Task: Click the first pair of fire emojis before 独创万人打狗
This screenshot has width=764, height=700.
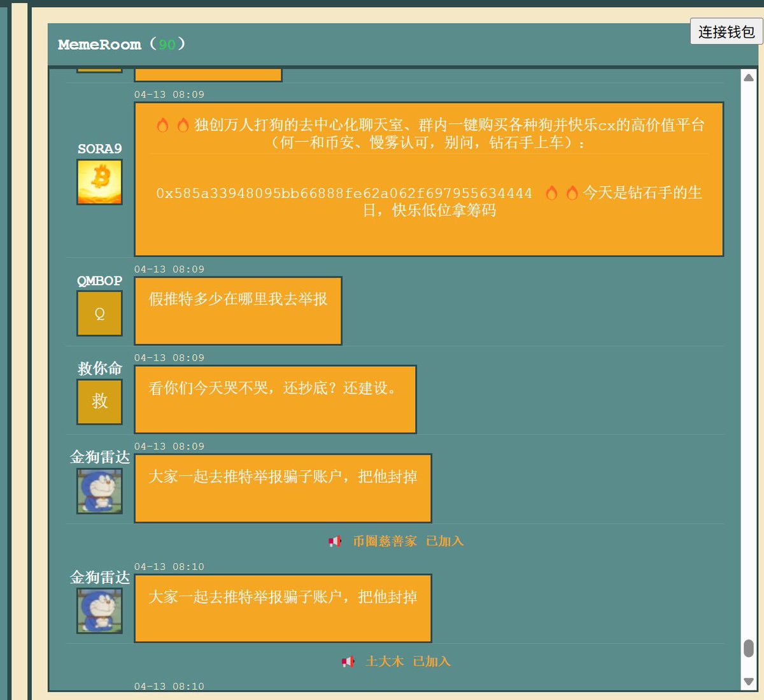Action: point(173,125)
